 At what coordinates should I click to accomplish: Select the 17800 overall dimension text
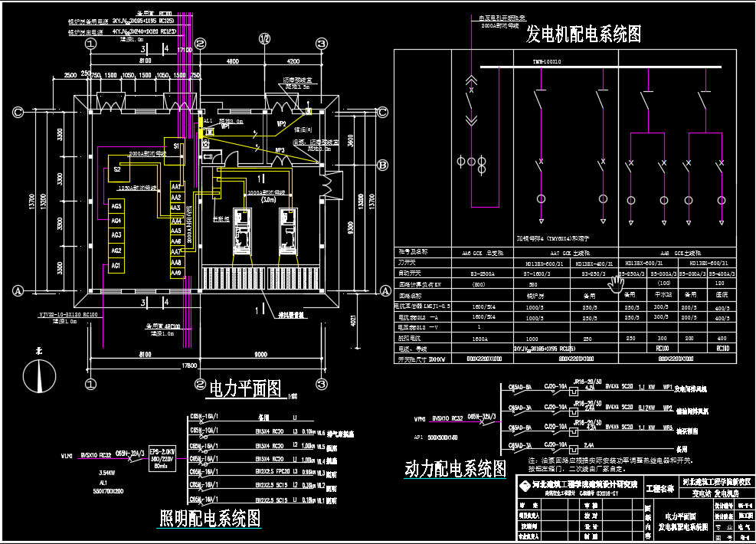coord(189,365)
